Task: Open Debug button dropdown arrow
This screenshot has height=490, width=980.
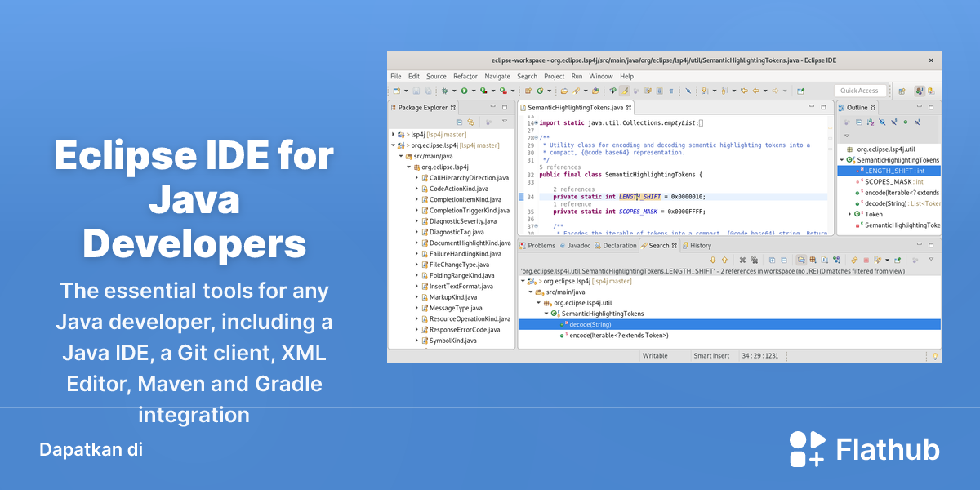Action: tap(454, 91)
